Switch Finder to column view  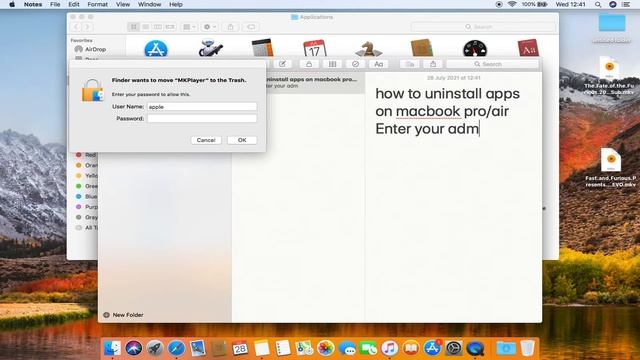[158, 27]
